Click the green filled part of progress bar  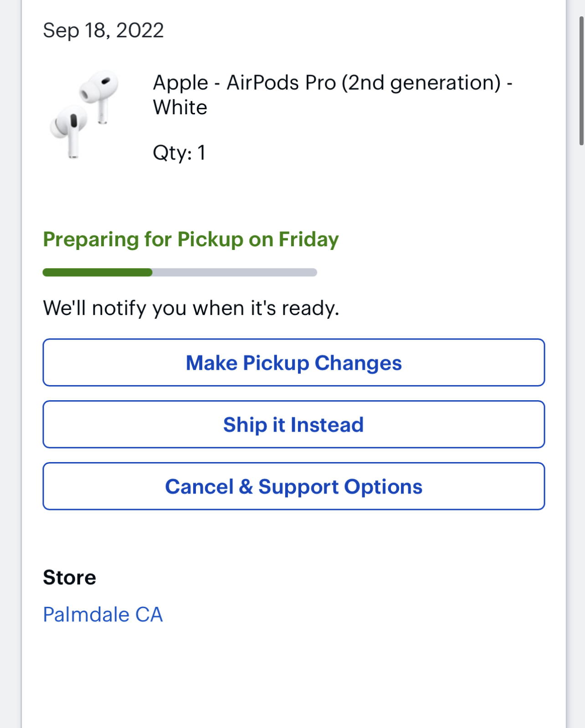click(97, 272)
